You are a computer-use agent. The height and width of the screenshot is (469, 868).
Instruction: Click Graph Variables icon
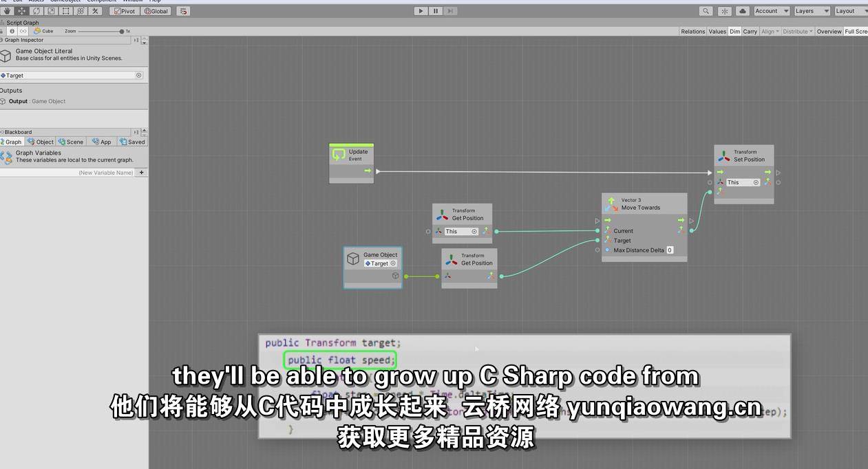point(6,157)
